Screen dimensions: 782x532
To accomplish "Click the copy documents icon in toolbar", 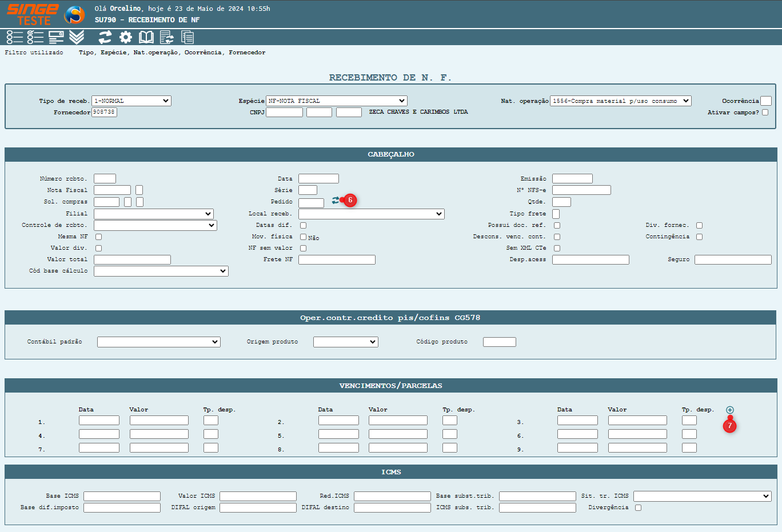I will 187,37.
